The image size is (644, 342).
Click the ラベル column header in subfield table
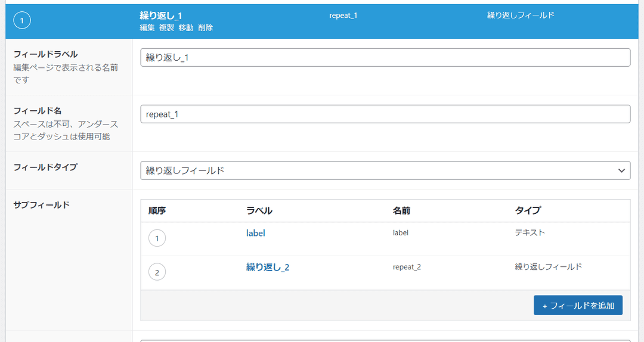click(259, 211)
